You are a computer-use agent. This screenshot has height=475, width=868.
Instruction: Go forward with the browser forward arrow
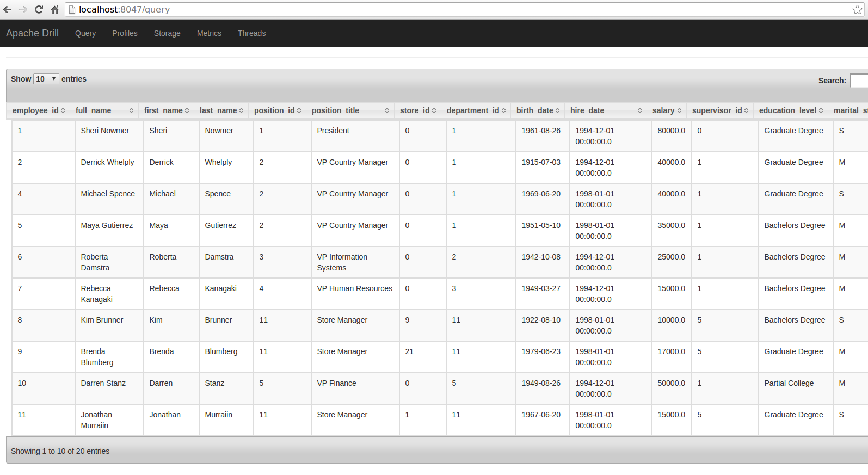tap(23, 9)
